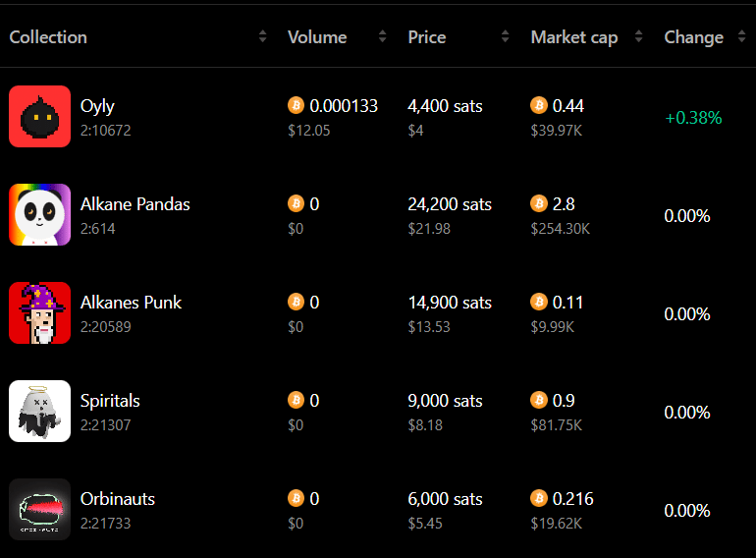Open the Orbinauts collection avatar
Image resolution: width=756 pixels, height=558 pixels.
point(39,509)
